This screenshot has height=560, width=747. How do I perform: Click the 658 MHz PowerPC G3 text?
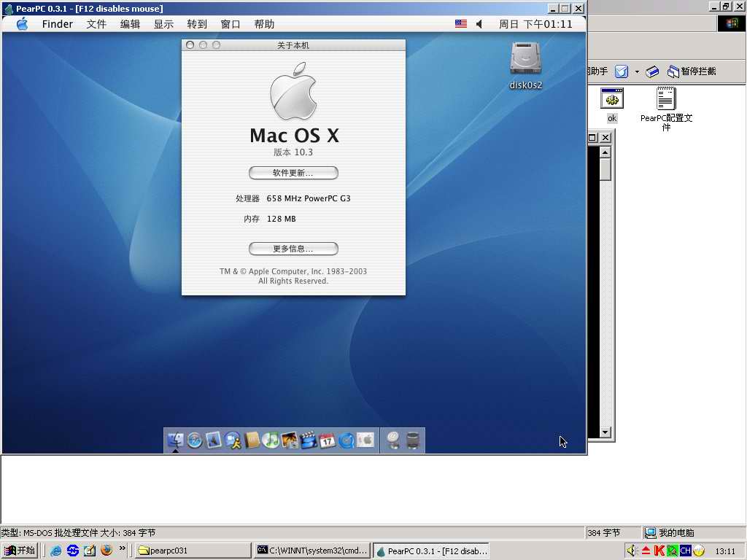click(309, 198)
